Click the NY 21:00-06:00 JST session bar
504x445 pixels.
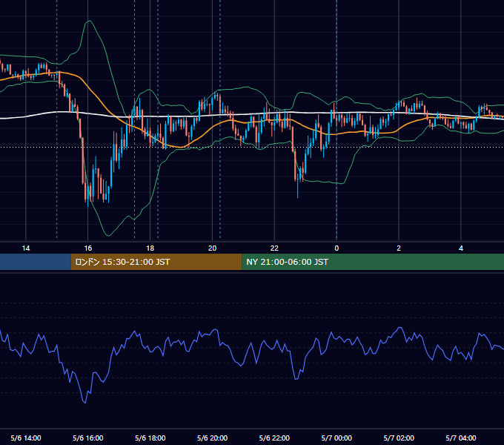[x=373, y=262]
